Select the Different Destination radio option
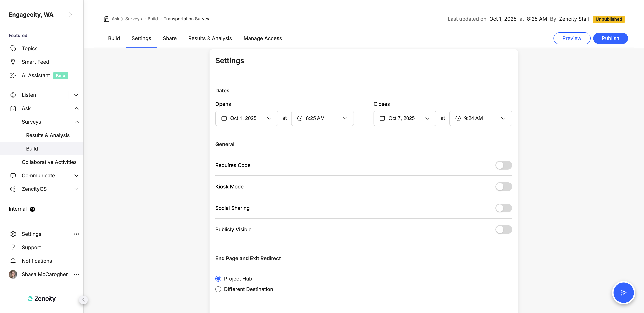 tap(218, 289)
